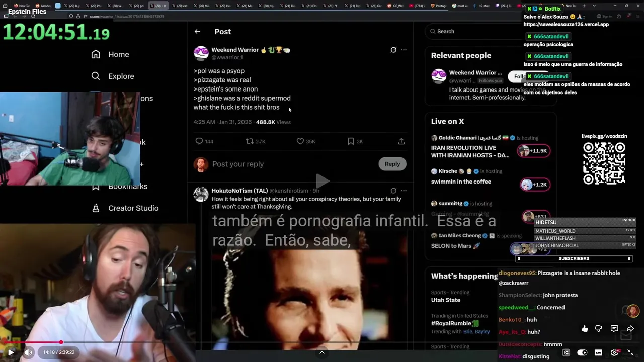Close the active X browser tab

(x=165, y=6)
